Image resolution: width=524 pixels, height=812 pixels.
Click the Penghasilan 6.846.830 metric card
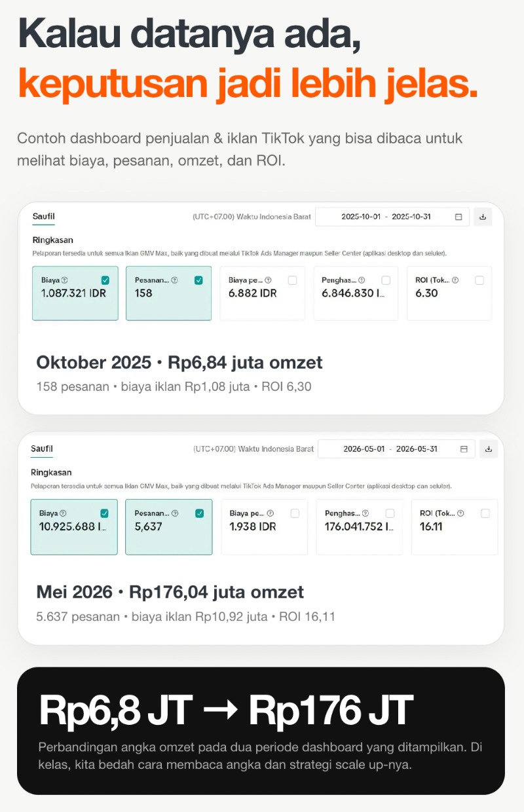pyautogui.click(x=356, y=293)
